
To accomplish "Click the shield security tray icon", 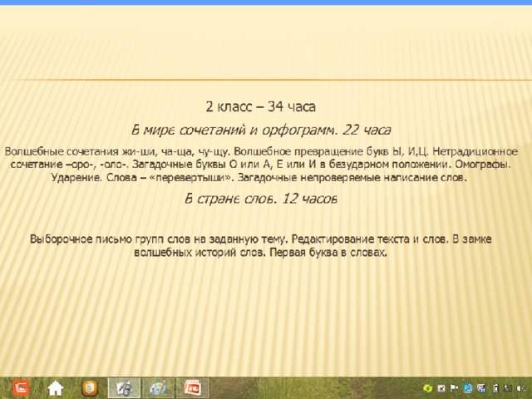I will pos(481,388).
